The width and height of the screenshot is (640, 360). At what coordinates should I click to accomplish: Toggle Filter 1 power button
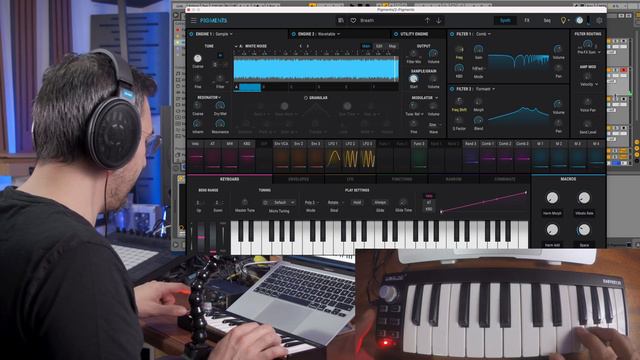tap(452, 34)
